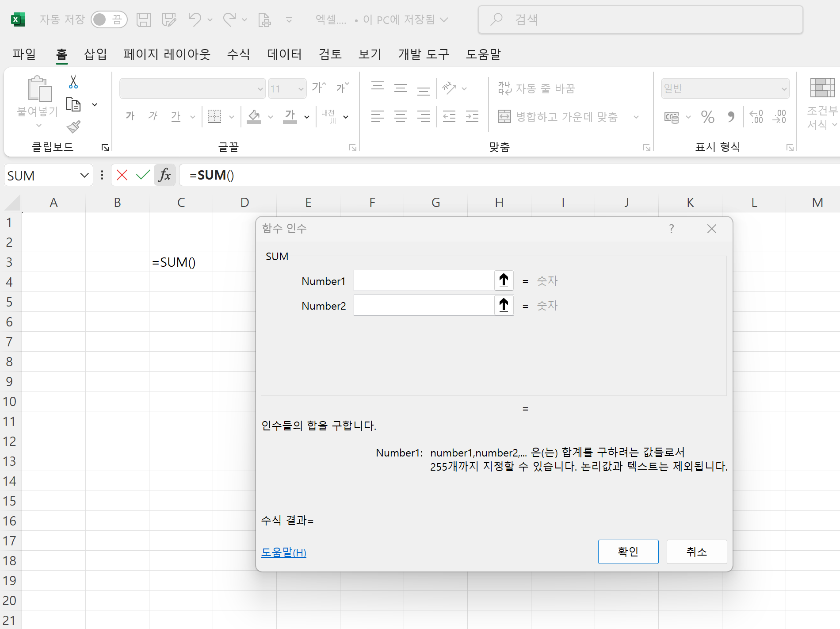Toggle italic formatting button
Screen dimensions: 840x629
153,116
